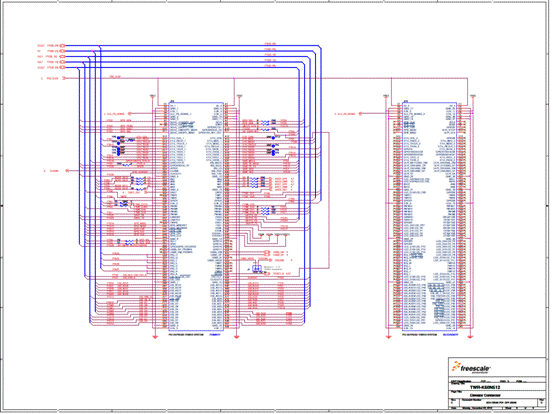The width and height of the screenshot is (553, 414).
Task: Click ground symbol below secondary connector's left side
Action: pos(388,337)
